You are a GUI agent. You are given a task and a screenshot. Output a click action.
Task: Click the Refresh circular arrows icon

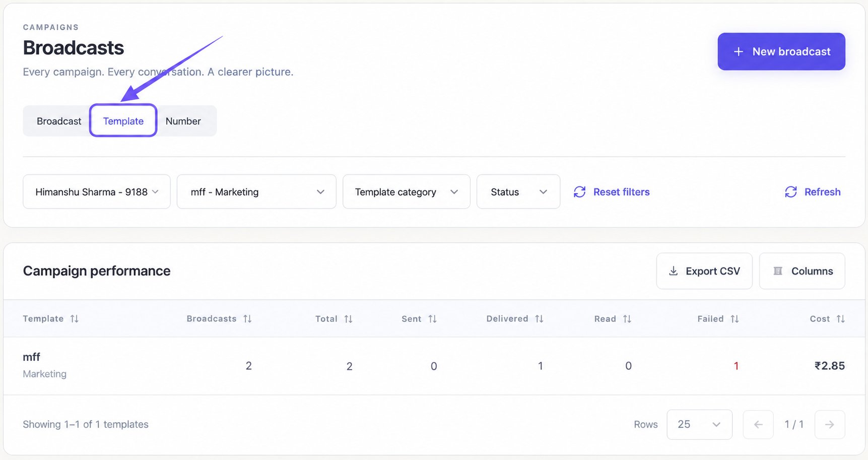[x=791, y=192]
